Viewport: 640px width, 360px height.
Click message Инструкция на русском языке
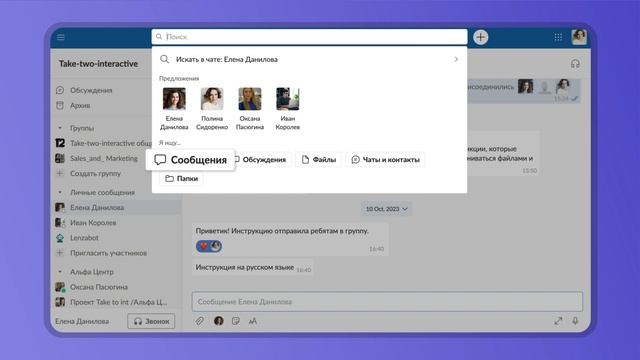click(x=245, y=267)
